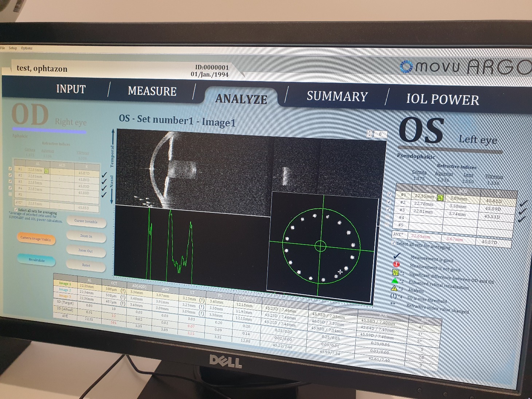
Task: Click the Lens refractive index label for OS
Action: 468,175
